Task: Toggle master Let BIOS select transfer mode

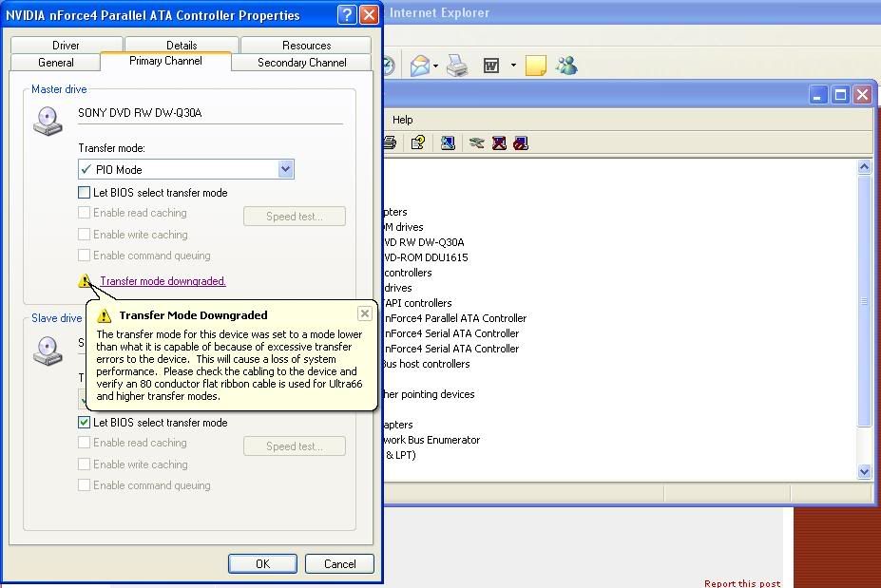Action: [x=84, y=193]
